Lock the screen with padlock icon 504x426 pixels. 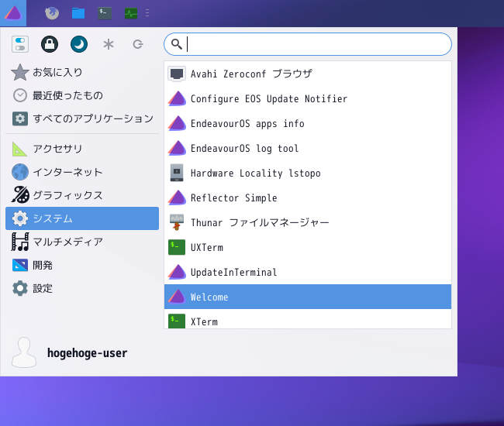pos(50,44)
